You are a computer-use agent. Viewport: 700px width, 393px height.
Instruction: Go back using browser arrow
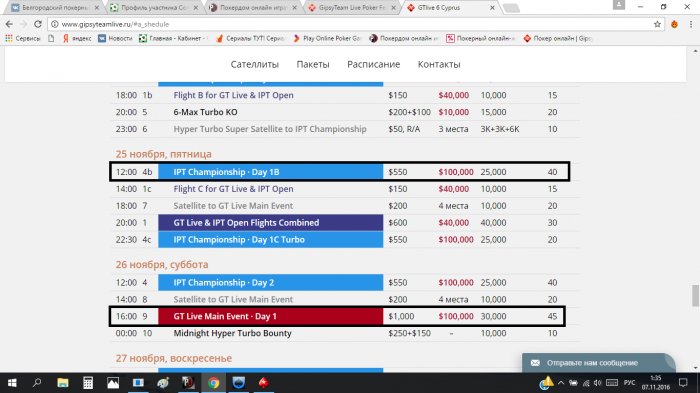point(9,24)
